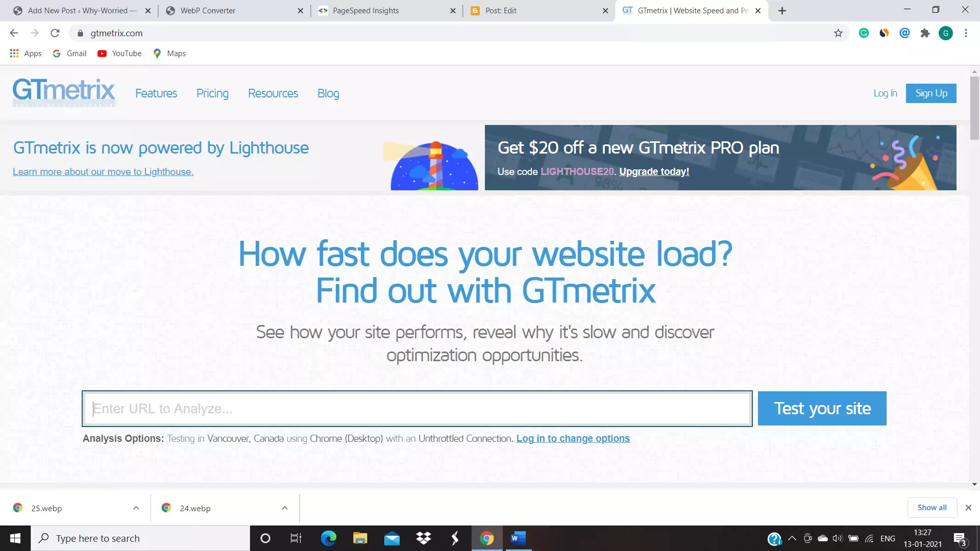The image size is (980, 551).
Task: Open the Mail app on the taskbar
Action: 392,538
